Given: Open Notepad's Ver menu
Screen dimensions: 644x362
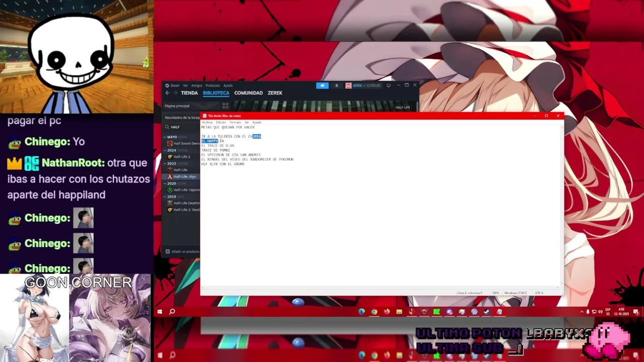Looking at the screenshot, I should tap(247, 122).
